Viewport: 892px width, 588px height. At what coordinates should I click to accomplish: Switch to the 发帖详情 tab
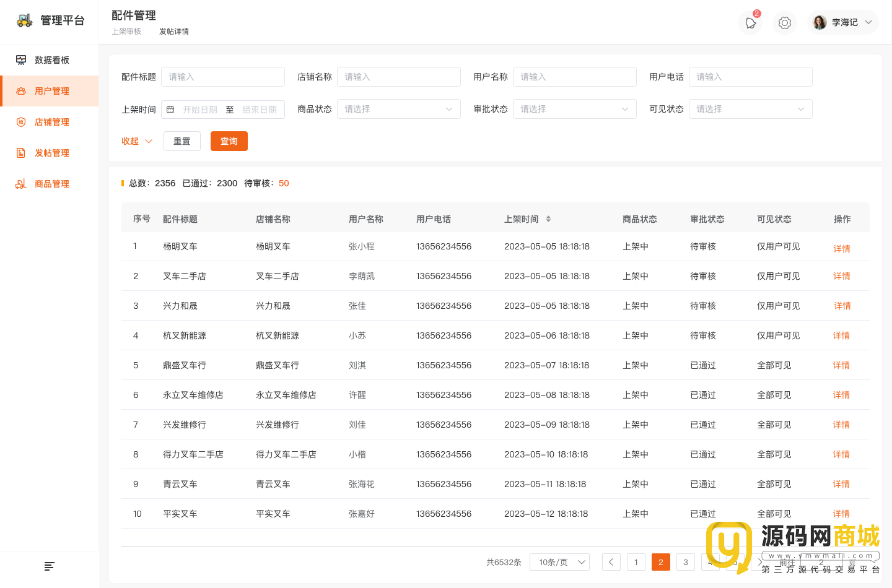click(x=174, y=32)
